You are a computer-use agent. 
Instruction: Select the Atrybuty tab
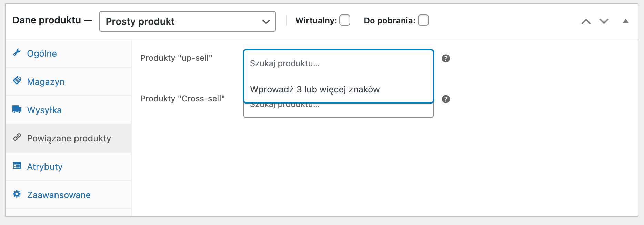tap(44, 167)
